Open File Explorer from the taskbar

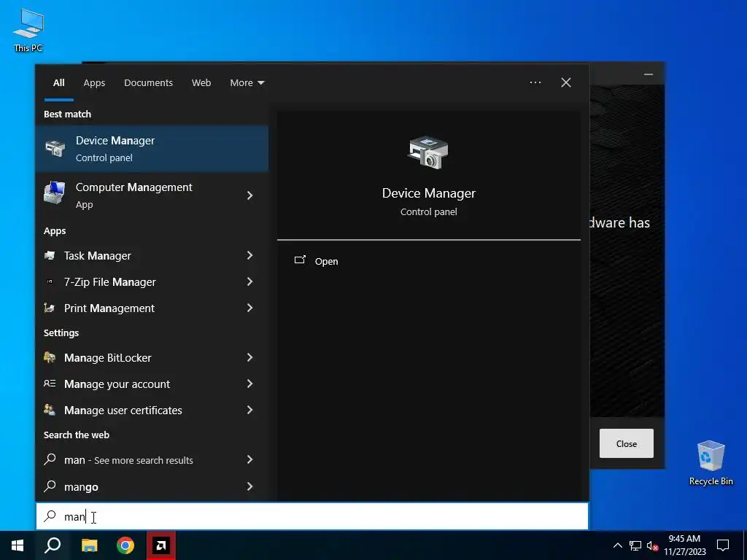[89, 545]
